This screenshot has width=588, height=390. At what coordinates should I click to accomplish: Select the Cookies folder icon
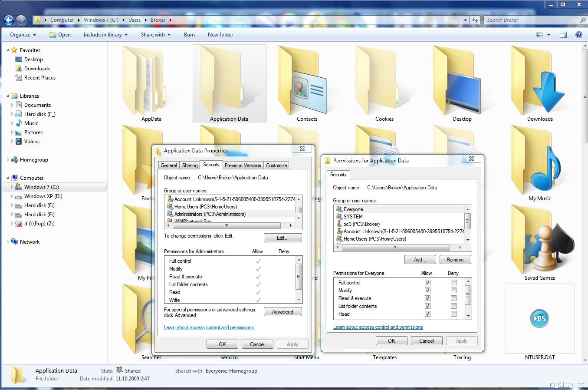[384, 84]
